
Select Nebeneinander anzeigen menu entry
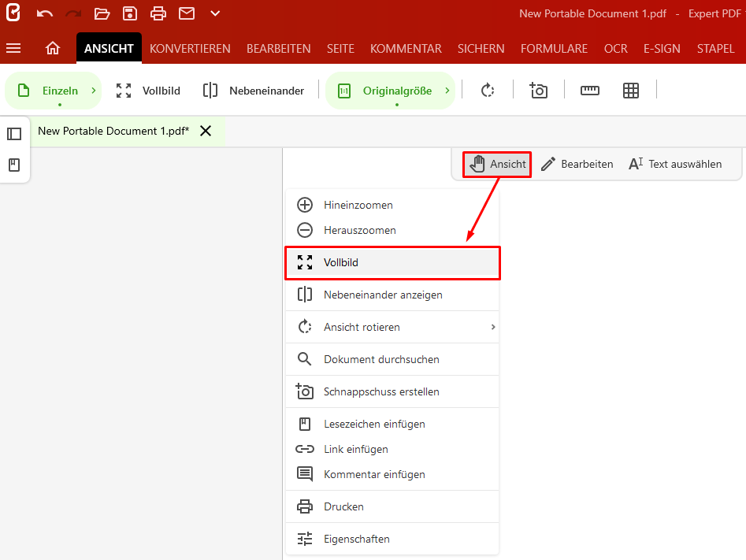(392, 295)
